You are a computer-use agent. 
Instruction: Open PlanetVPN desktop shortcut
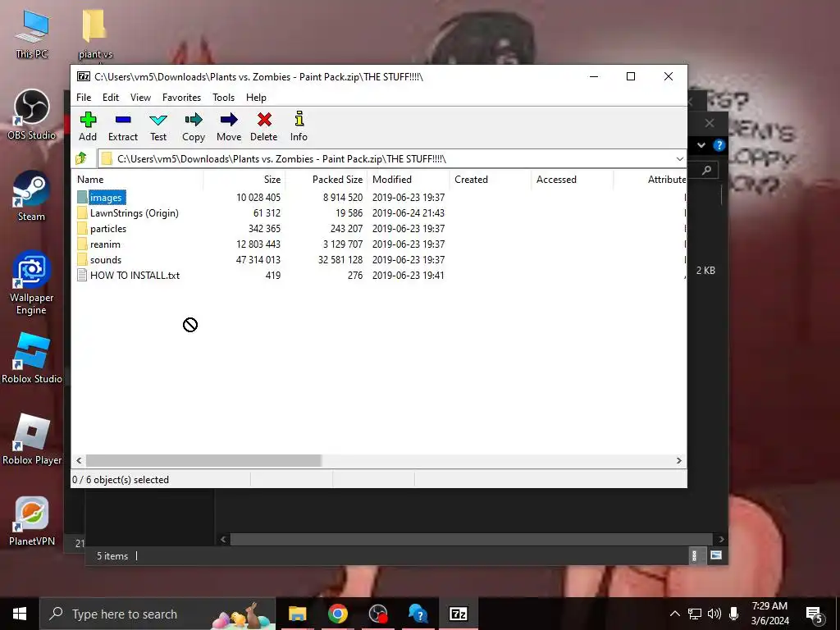[32, 521]
